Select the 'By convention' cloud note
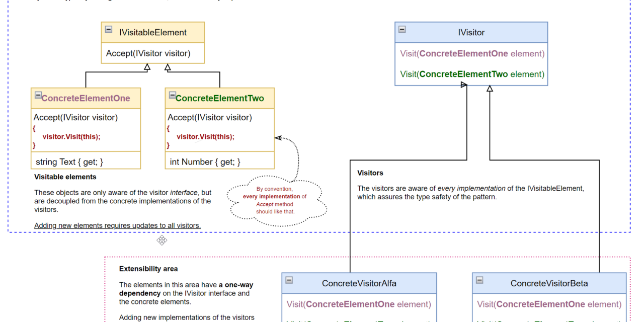The width and height of the screenshot is (644, 322). click(x=275, y=200)
